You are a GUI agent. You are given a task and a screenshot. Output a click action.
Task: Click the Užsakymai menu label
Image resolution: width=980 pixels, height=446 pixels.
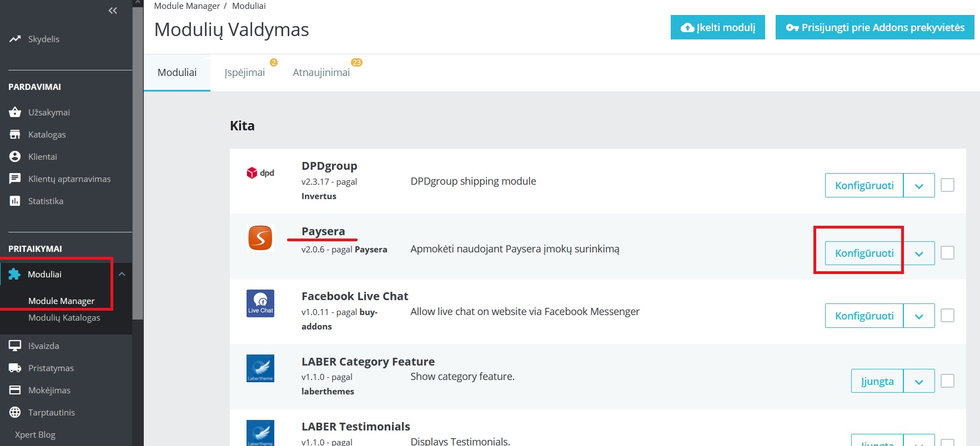[x=49, y=112]
